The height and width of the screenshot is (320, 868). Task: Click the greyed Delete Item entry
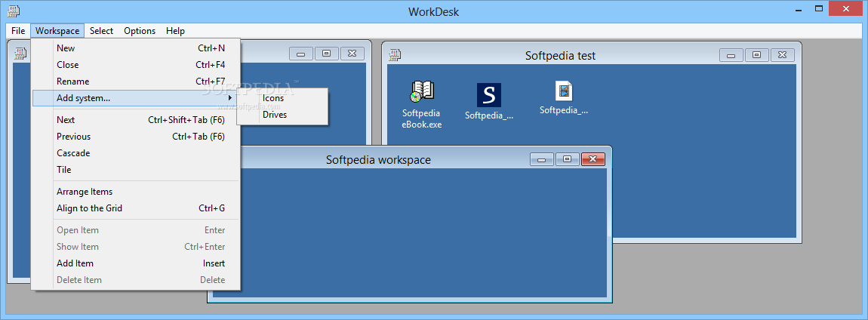click(136, 280)
